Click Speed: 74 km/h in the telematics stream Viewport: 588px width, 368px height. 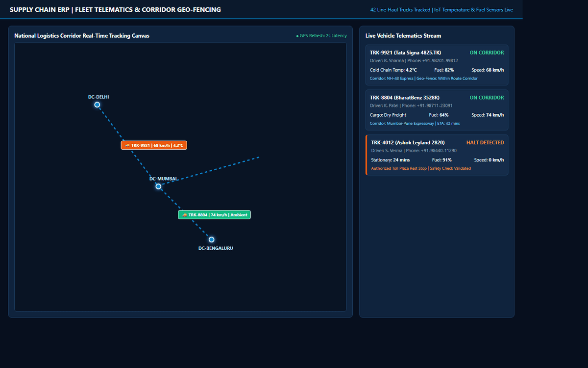[x=488, y=115]
